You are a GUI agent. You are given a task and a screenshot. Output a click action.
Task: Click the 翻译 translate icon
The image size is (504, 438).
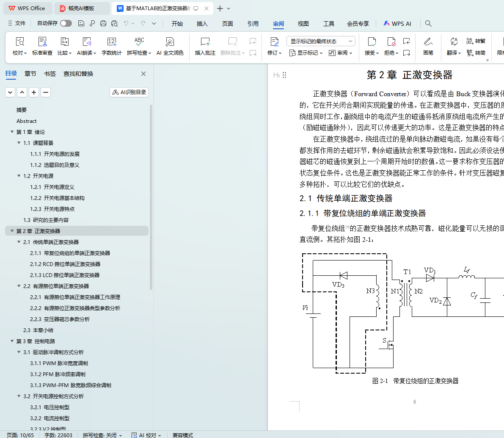[454, 42]
